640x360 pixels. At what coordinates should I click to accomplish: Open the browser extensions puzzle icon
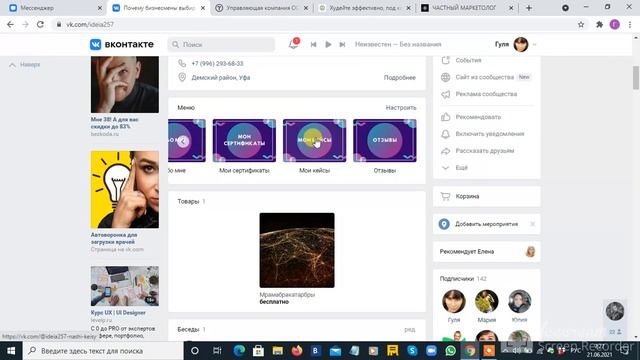pos(599,24)
